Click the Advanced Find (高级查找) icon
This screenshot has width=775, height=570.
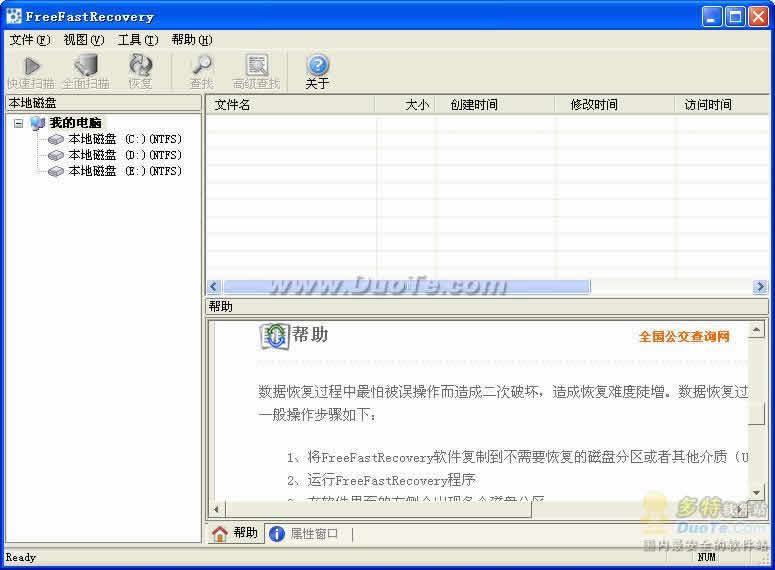(x=257, y=66)
